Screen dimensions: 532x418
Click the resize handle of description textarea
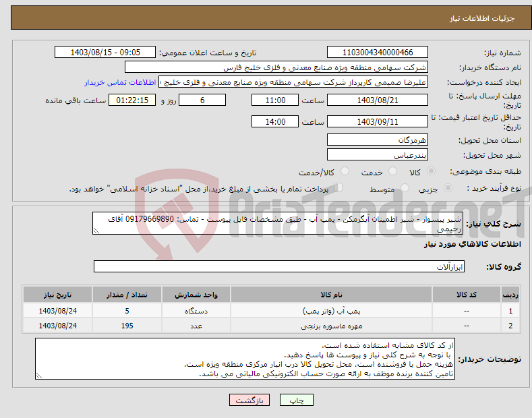96,231
